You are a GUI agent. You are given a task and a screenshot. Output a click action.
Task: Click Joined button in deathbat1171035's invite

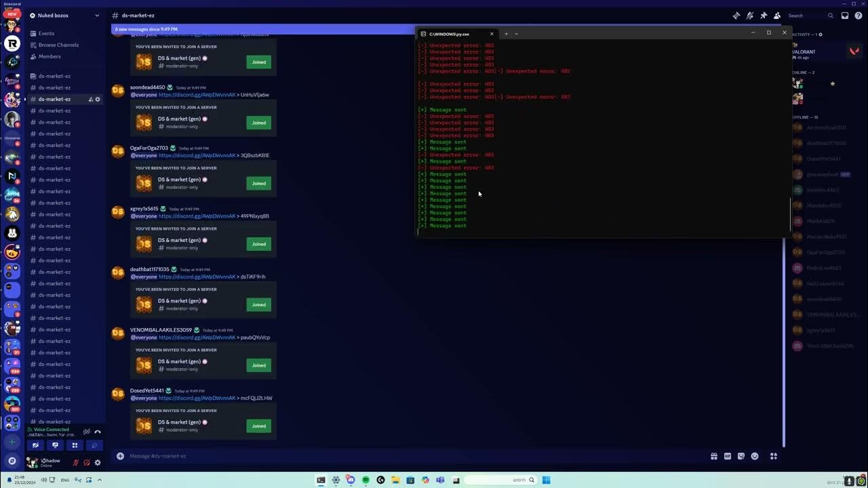(259, 304)
